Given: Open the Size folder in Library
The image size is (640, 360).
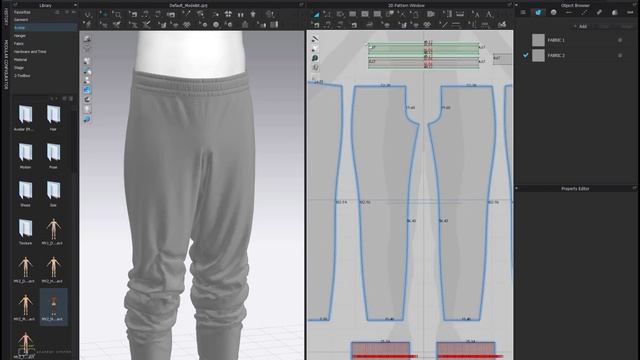Looking at the screenshot, I should coord(53,193).
